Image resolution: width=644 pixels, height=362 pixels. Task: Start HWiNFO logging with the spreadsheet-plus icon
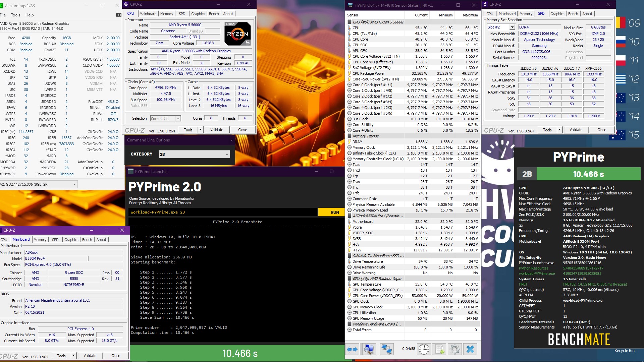coord(439,349)
